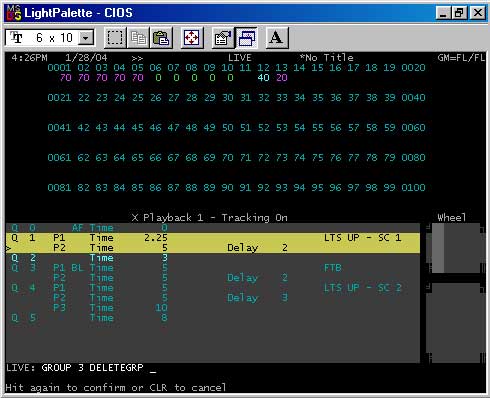Select the Q 5 Time 8 cue row

[213, 318]
